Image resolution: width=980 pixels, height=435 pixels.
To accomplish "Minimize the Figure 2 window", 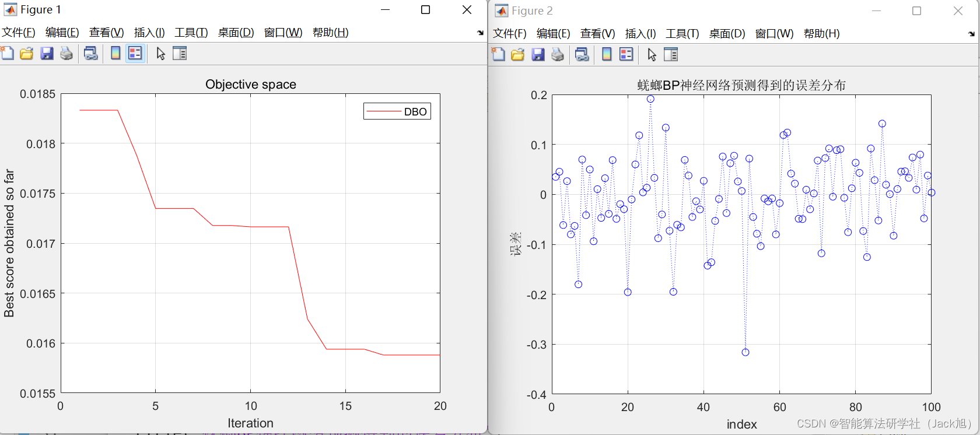I will point(876,11).
